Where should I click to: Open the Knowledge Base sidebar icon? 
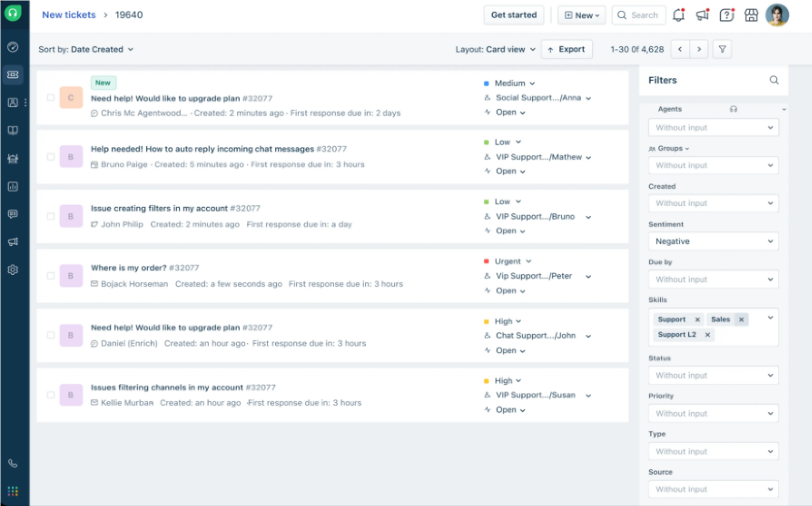coord(13,130)
